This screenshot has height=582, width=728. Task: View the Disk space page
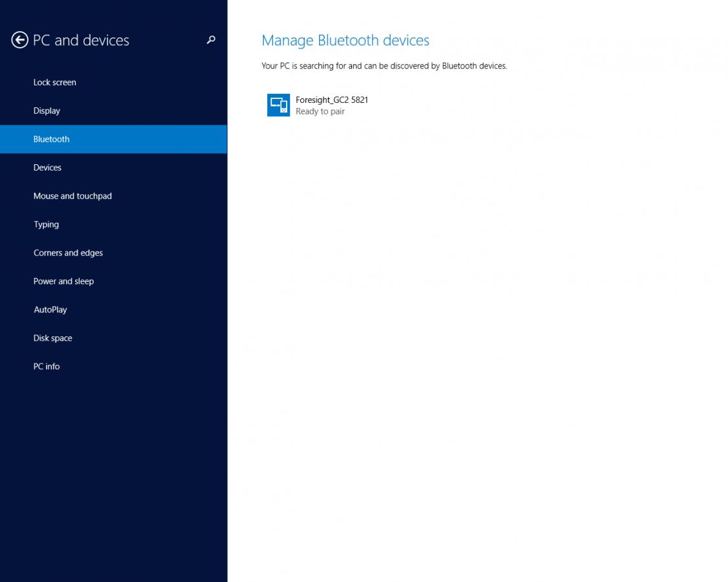(x=52, y=338)
